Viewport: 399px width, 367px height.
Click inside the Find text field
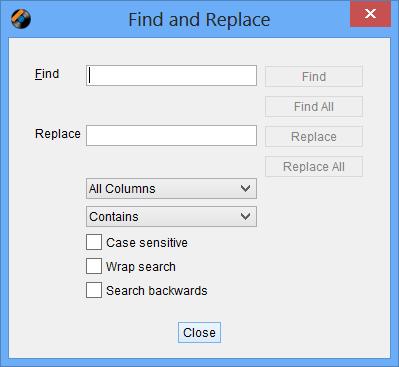(x=171, y=76)
